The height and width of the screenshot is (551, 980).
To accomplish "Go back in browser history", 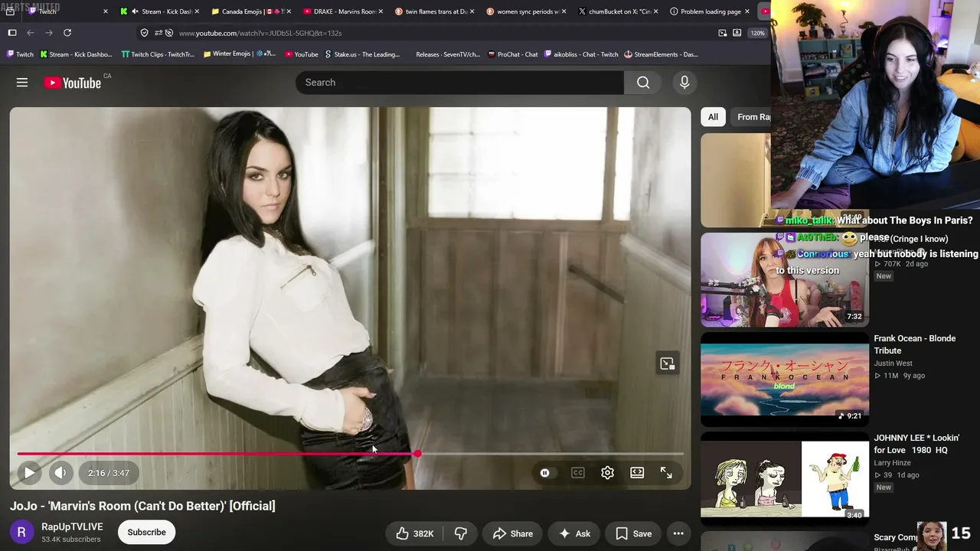I will tap(31, 33).
